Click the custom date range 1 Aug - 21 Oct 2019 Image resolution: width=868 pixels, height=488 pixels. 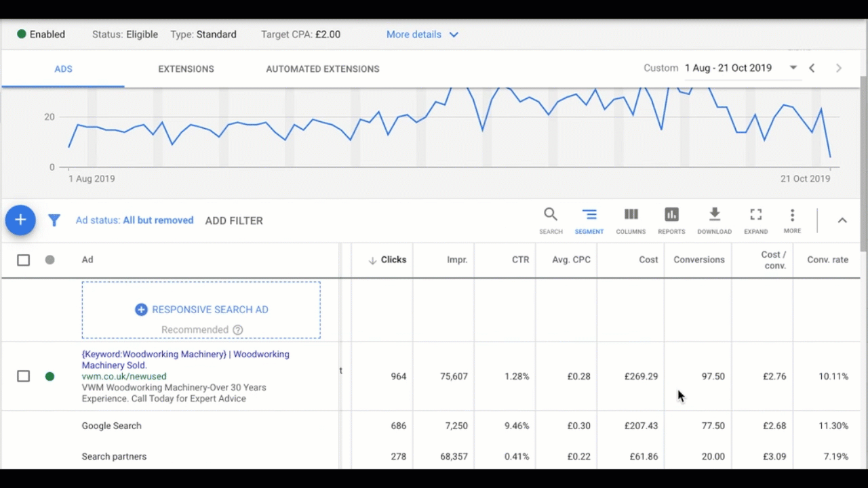(728, 68)
